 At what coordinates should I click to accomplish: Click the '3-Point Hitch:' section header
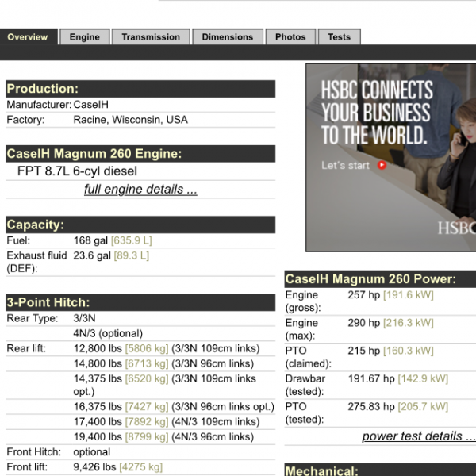point(140,302)
